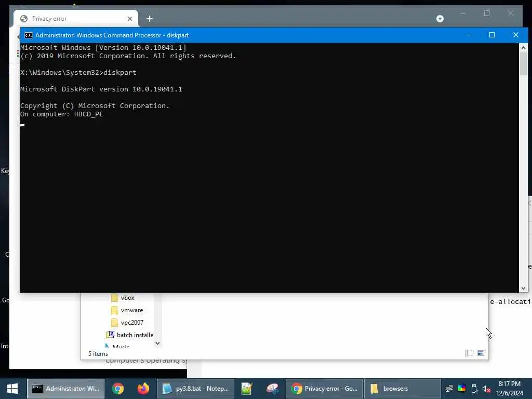Image resolution: width=532 pixels, height=399 pixels.
Task: Click the 'On computer: HBCD_PE' console line
Action: tap(61, 114)
